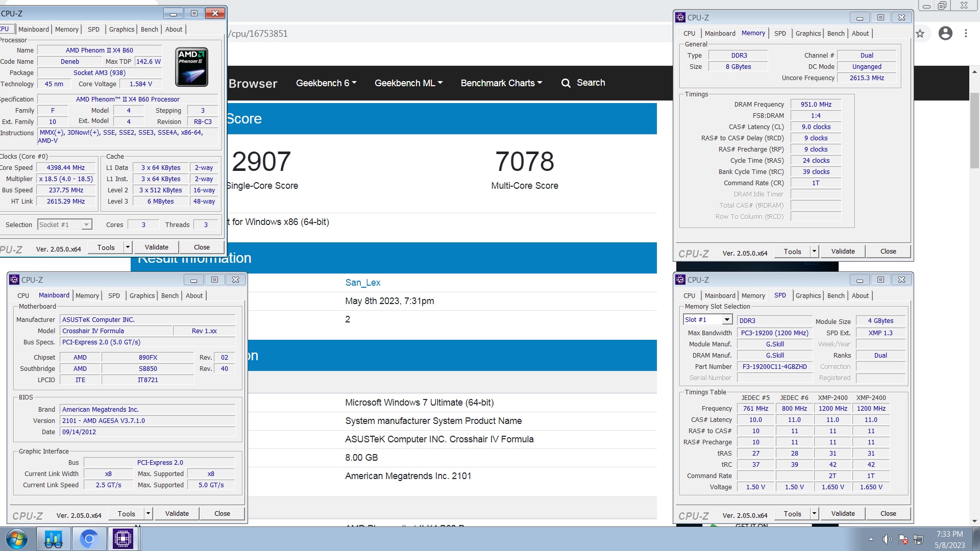Click the network icon in system tray
This screenshot has width=980, height=551.
pos(918,539)
